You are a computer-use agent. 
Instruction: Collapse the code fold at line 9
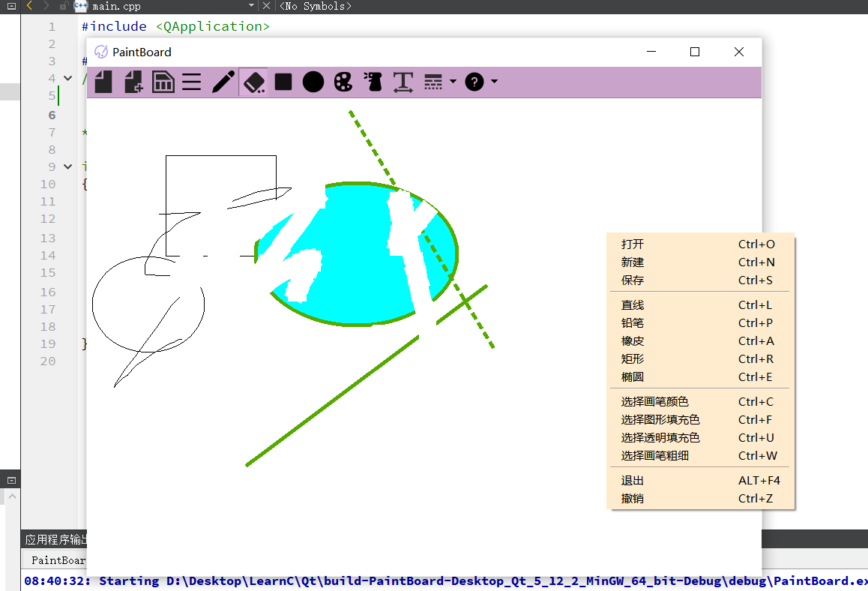(x=67, y=166)
